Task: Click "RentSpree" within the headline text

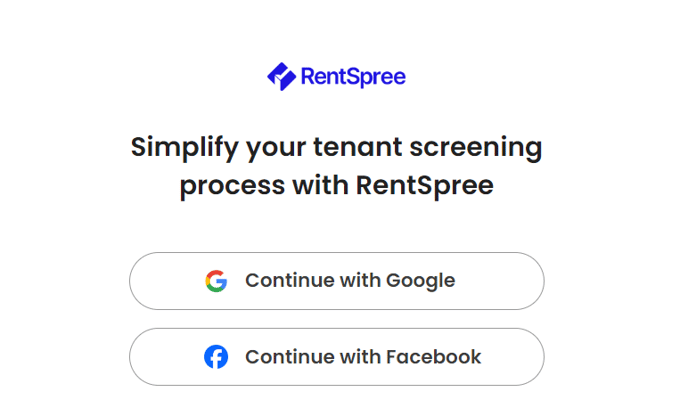Action: 425,186
